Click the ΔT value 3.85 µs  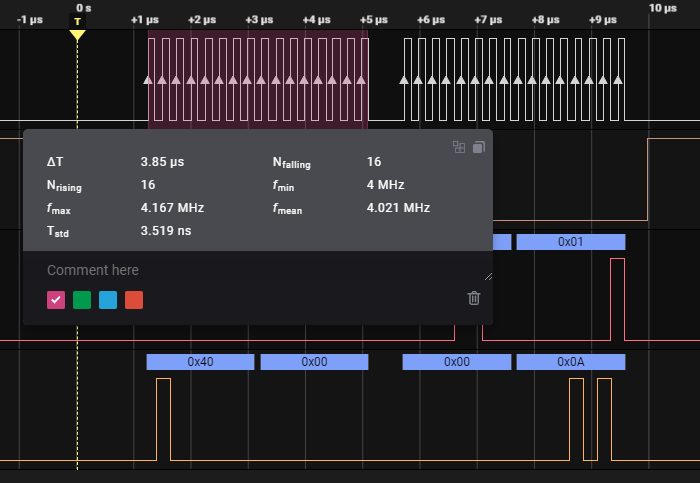click(x=162, y=162)
